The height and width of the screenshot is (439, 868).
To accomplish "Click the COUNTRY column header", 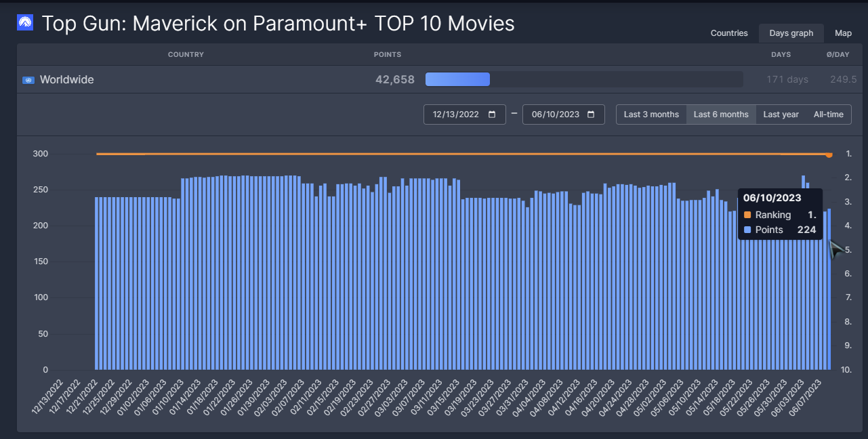I will (186, 55).
